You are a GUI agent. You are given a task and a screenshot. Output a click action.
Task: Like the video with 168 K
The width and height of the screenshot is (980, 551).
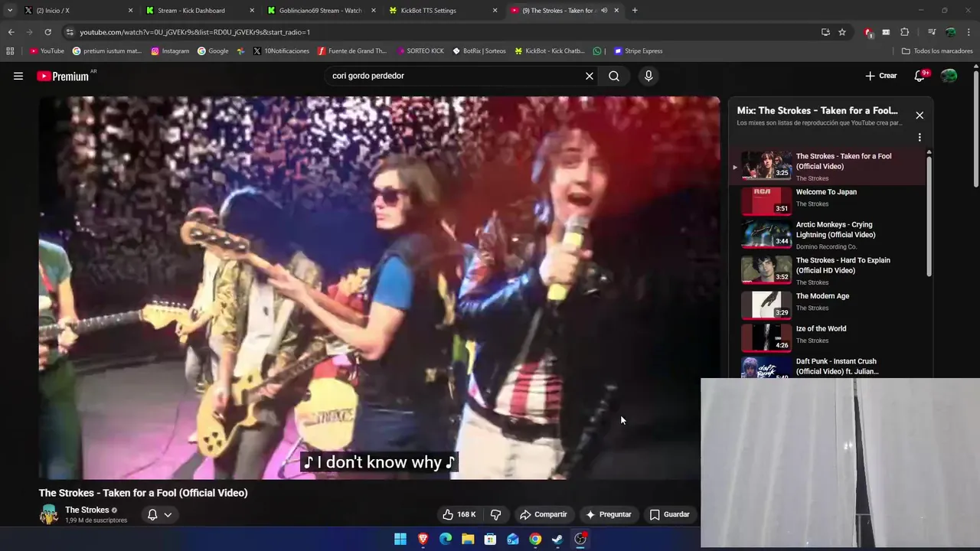459,514
